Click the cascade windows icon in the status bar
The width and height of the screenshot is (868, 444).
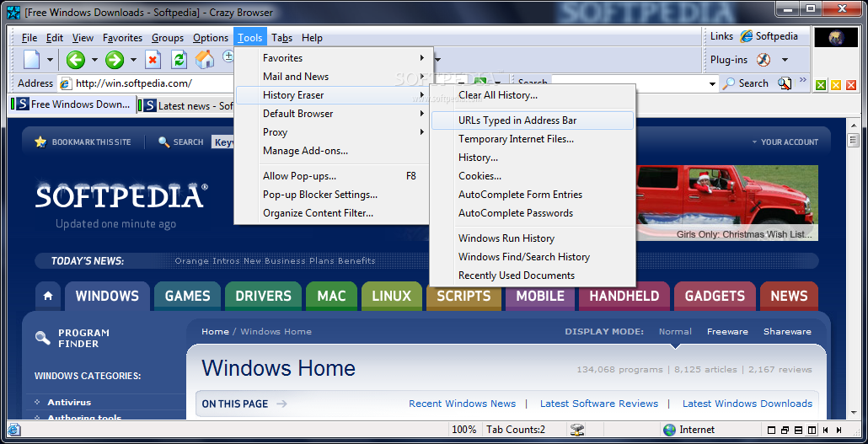[x=785, y=431]
